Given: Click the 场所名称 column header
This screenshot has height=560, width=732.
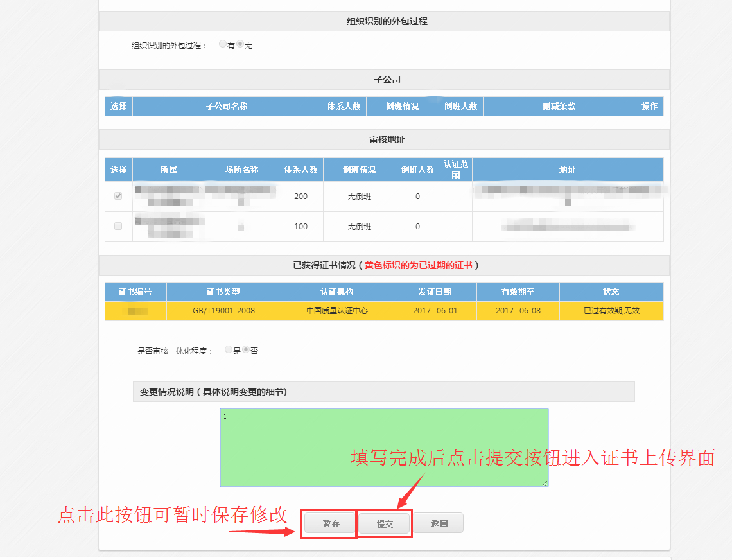Looking at the screenshot, I should [241, 170].
